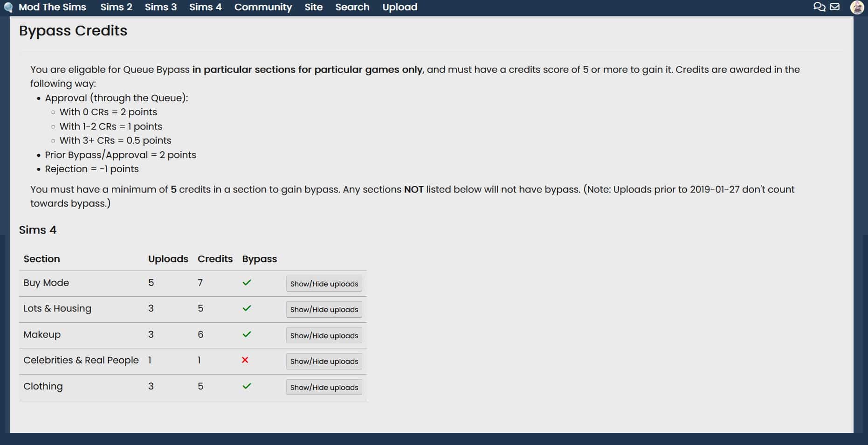Open the chat conversations icon
This screenshot has width=868, height=445.
[819, 7]
